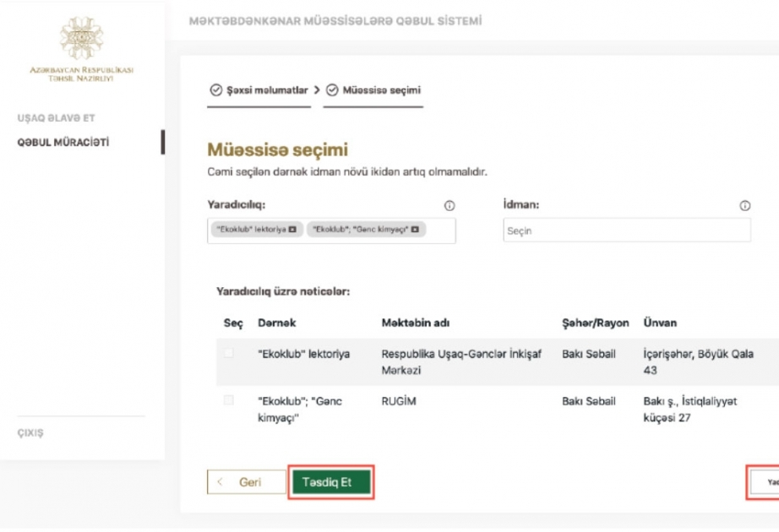Open UŞAQ ƏLAVƏ ET in the sidebar
The width and height of the screenshot is (779, 532).
[x=56, y=118]
